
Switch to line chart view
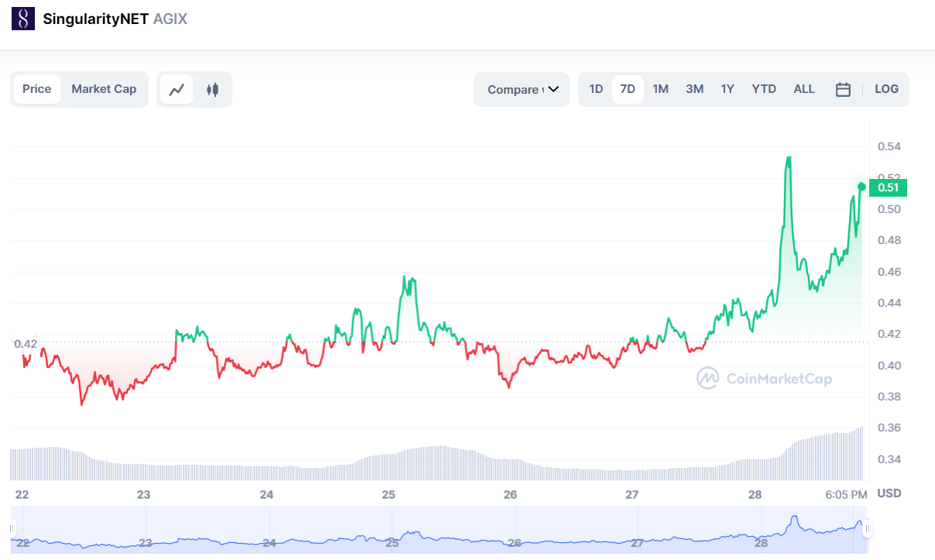[x=177, y=89]
